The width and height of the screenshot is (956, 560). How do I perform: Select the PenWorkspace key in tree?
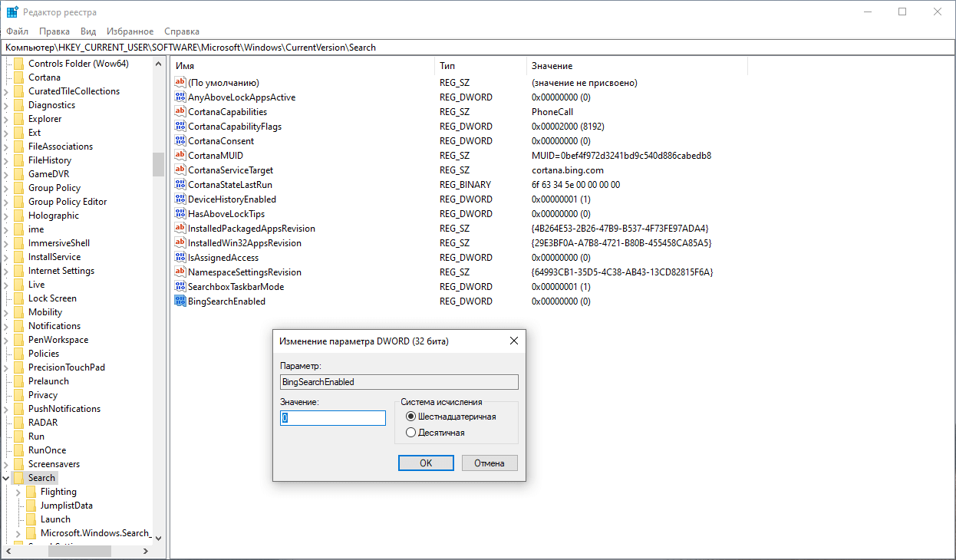(58, 340)
